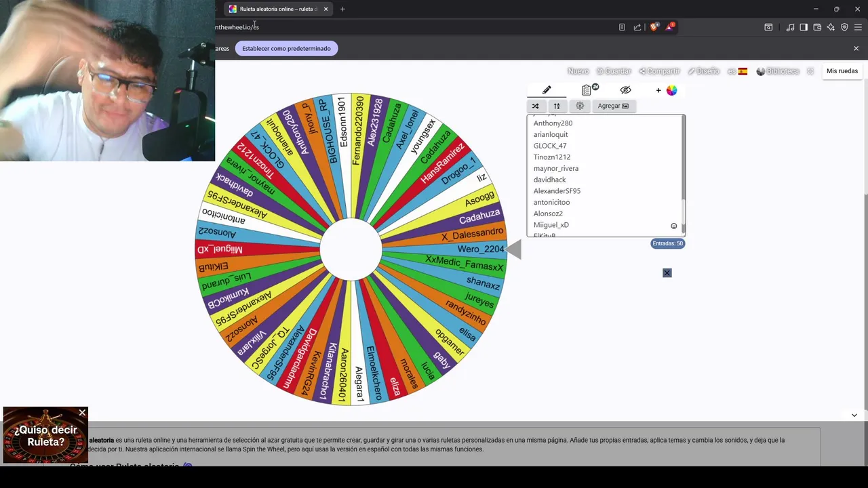
Task: Click the X_Dalessandro wheel slice
Action: pyautogui.click(x=472, y=235)
